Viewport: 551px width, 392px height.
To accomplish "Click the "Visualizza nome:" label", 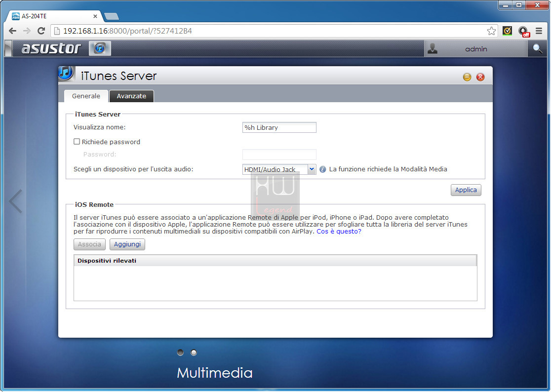I will pyautogui.click(x=99, y=127).
